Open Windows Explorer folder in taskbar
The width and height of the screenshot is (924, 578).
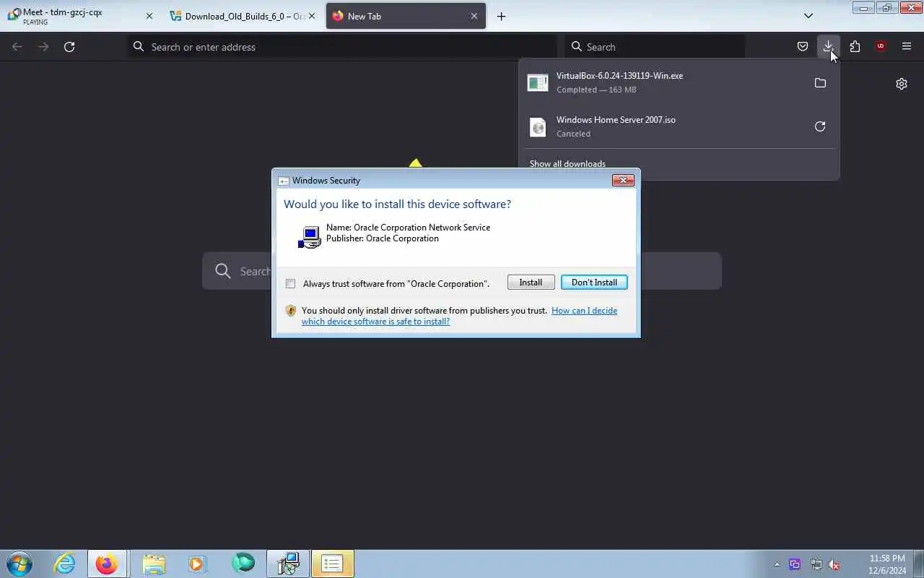(154, 564)
